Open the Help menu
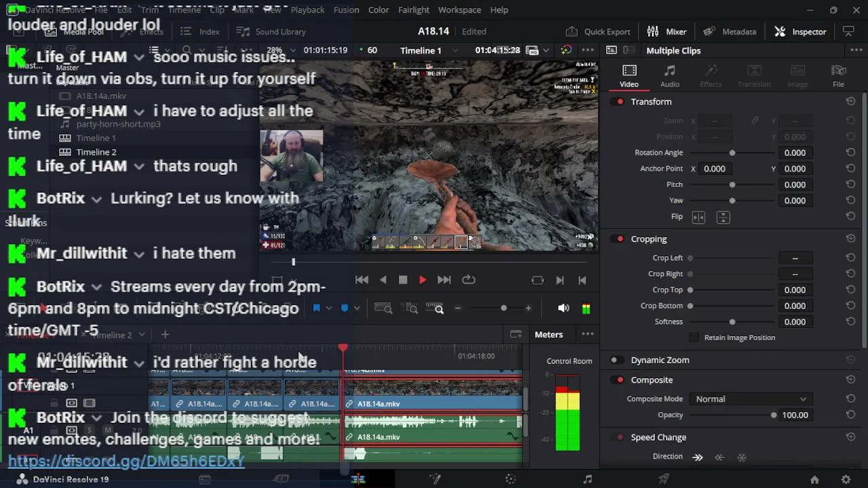 click(x=499, y=10)
